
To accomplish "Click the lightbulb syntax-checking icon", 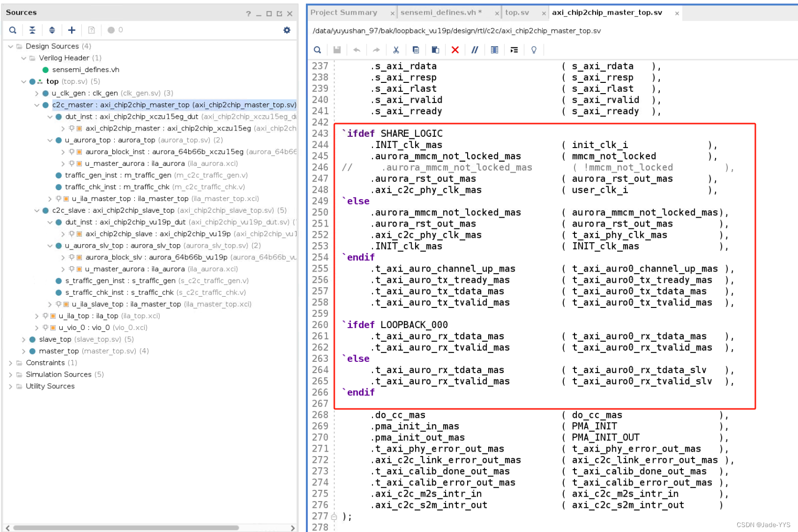I will [x=534, y=50].
